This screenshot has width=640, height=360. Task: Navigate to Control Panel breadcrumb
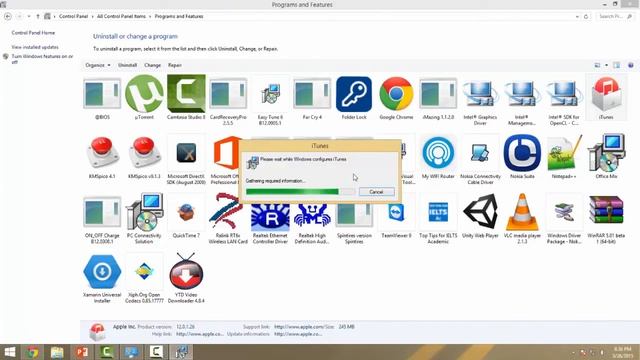click(73, 16)
